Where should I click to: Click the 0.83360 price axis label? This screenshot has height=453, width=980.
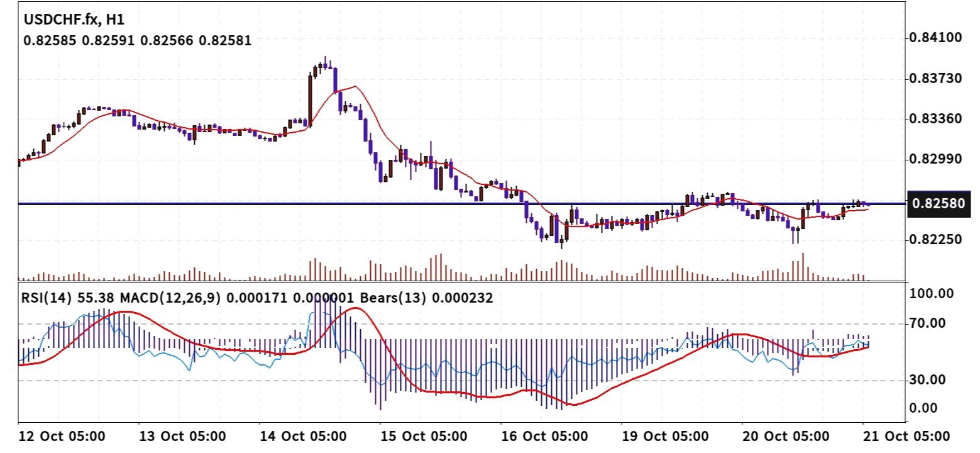936,118
